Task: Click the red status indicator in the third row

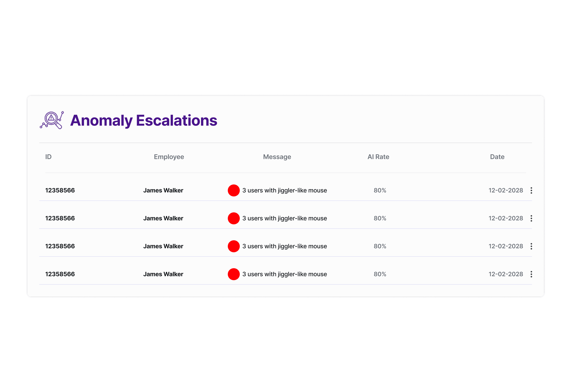Action: coord(234,246)
